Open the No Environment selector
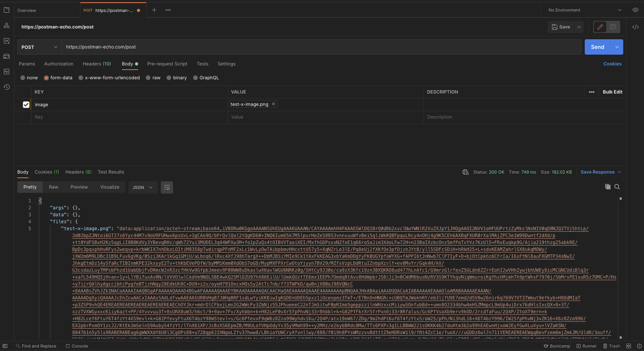The image size is (644, 351). (582, 10)
